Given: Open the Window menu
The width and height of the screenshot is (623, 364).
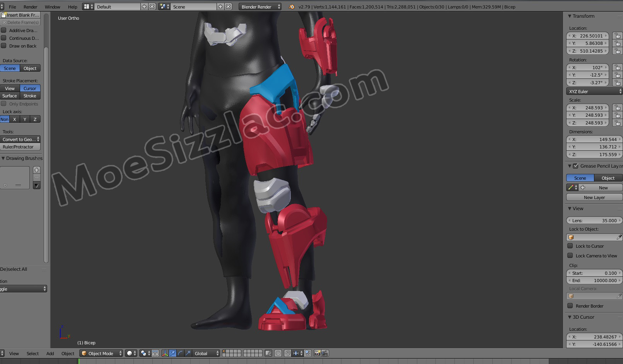Looking at the screenshot, I should coord(53,7).
